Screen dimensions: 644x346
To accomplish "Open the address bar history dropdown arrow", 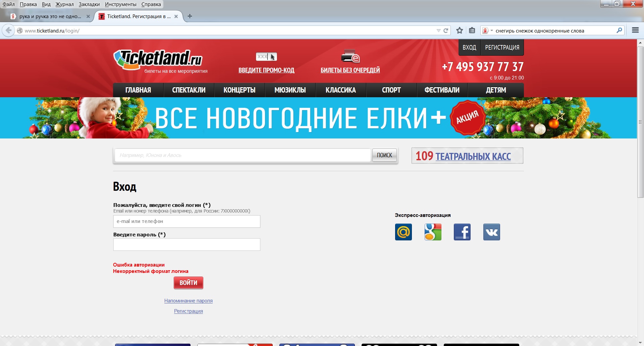I will [438, 31].
